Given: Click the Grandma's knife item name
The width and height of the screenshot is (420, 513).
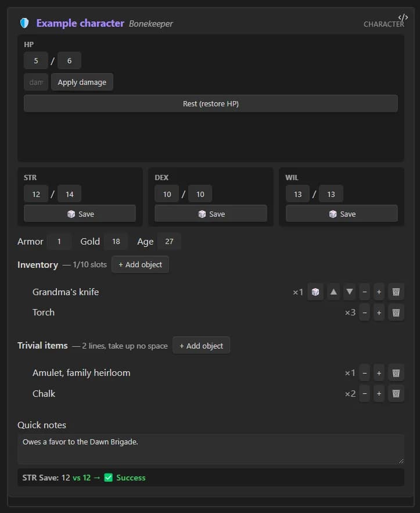Looking at the screenshot, I should coord(66,292).
